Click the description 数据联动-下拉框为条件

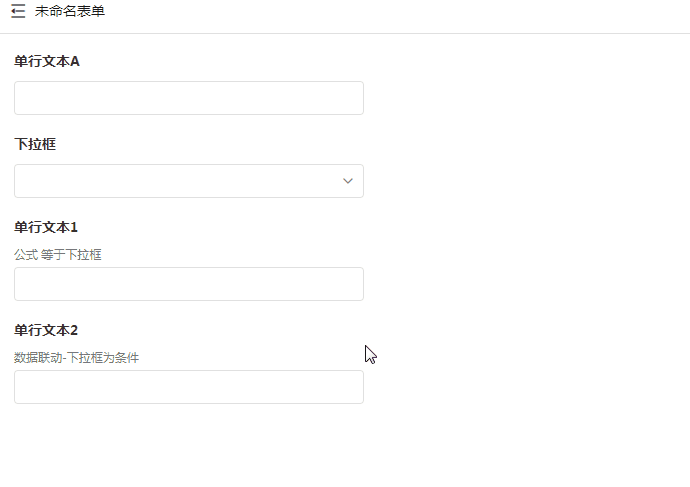coord(76,357)
